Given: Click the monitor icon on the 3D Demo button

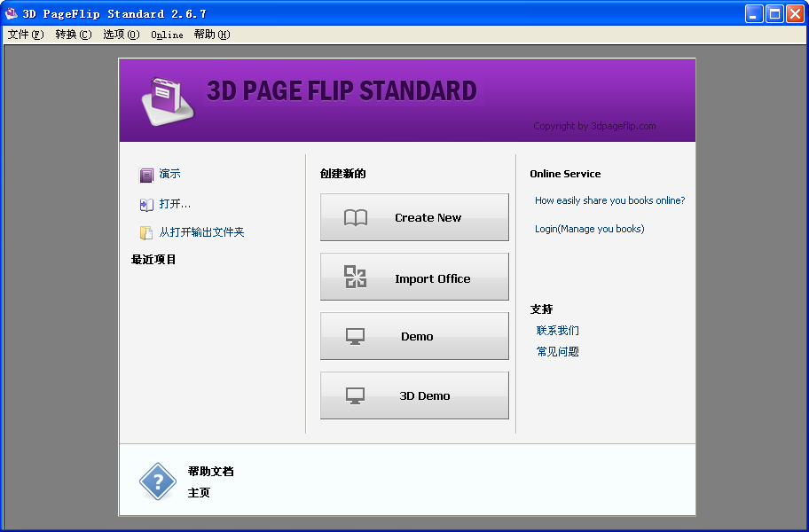Looking at the screenshot, I should [x=355, y=396].
